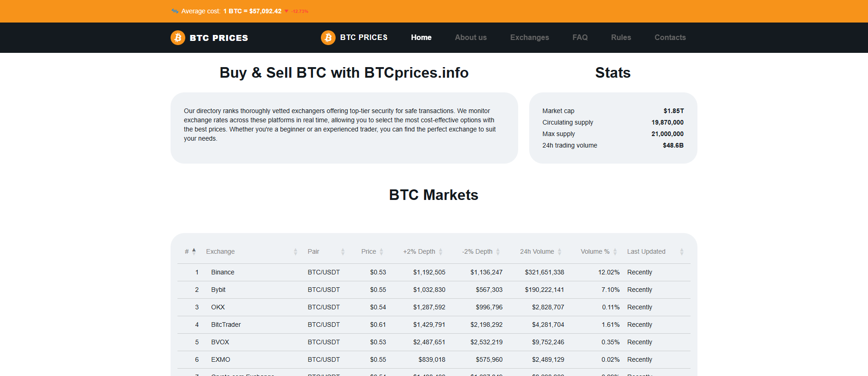868x376 pixels.
Task: Click the BTC/USDT pair in Bybit row
Action: (x=324, y=290)
